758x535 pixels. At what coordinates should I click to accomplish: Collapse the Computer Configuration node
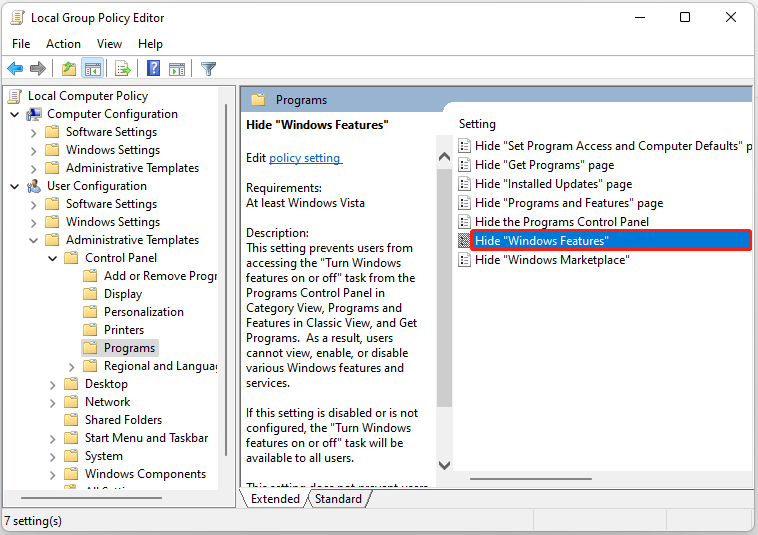(15, 115)
